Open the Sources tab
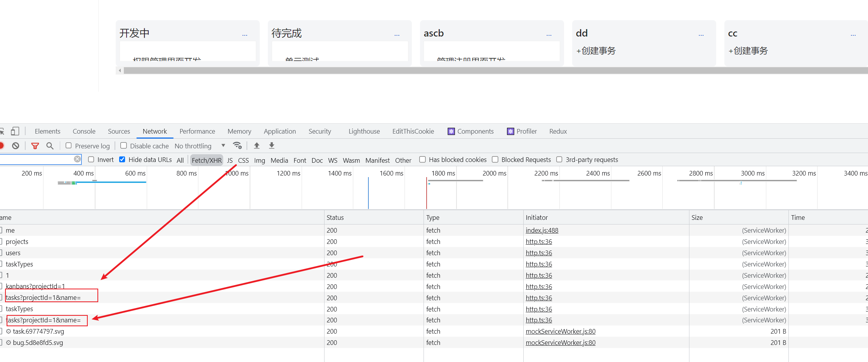 [119, 131]
